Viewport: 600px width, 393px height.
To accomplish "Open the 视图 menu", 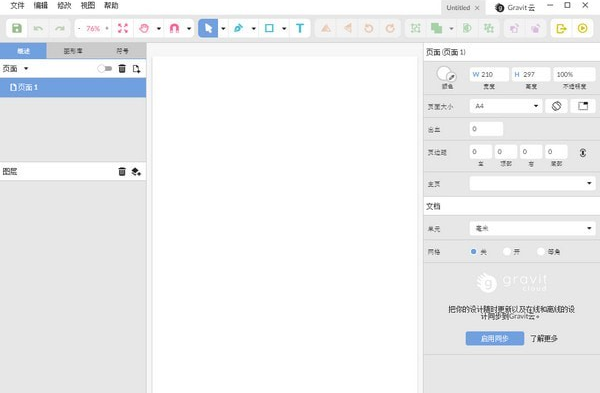I will click(88, 6).
